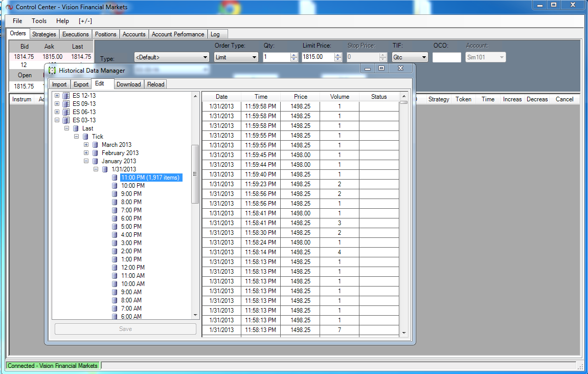588x374 pixels.
Task: Click the Price column header
Action: click(300, 97)
